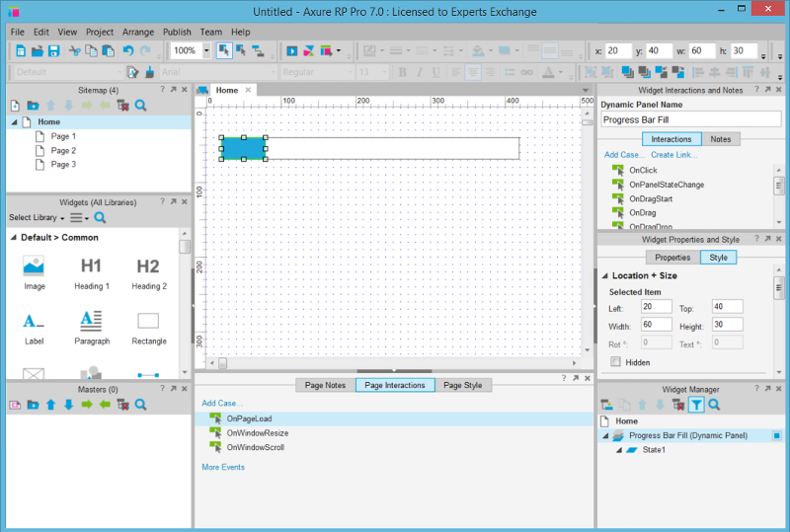Collapse the Home node in Sitemap
Image resolution: width=790 pixels, height=532 pixels.
coord(15,122)
